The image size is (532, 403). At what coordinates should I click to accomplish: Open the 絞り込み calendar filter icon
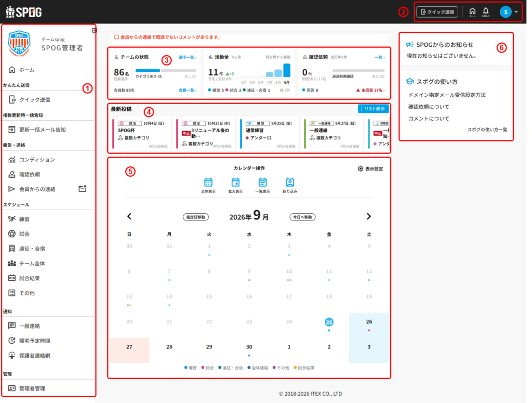[290, 185]
